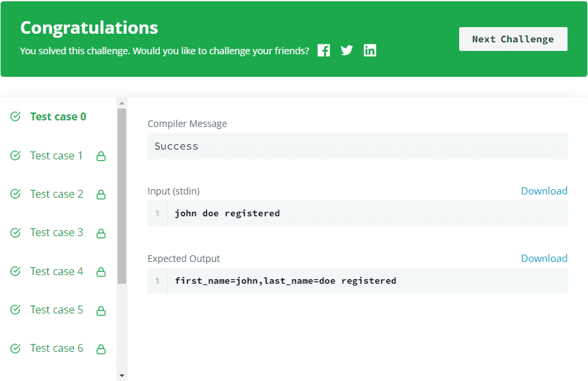Switch to Test case 2
Image resolution: width=588 pixels, height=381 pixels.
coord(57,194)
